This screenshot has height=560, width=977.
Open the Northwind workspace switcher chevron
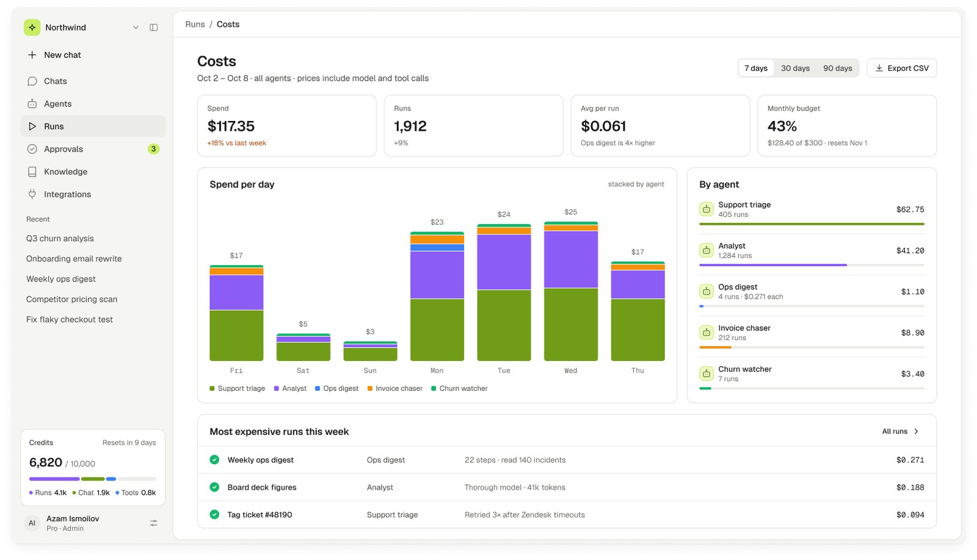[x=136, y=27]
